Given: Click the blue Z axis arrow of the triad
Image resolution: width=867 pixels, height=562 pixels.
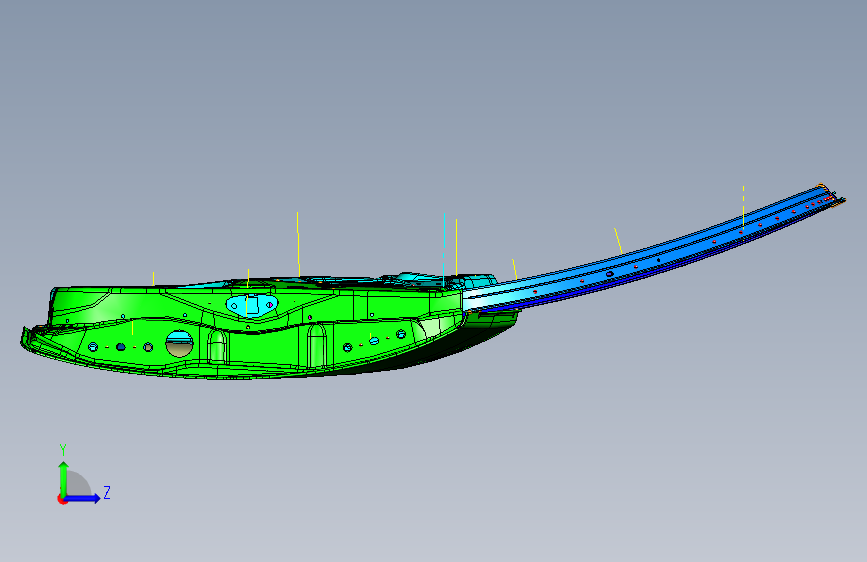Looking at the screenshot, I should click(83, 498).
